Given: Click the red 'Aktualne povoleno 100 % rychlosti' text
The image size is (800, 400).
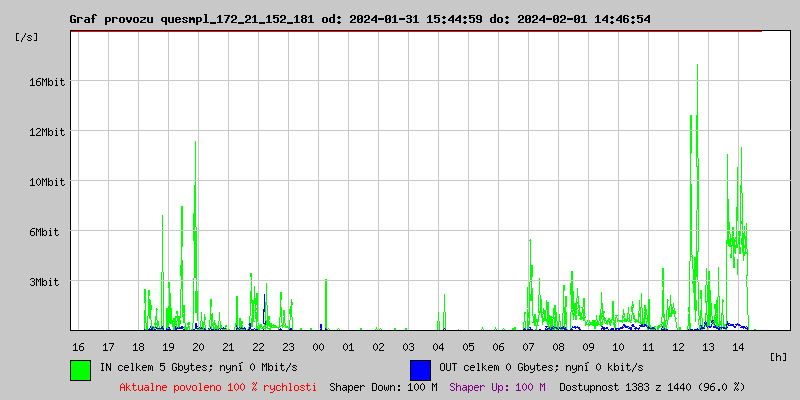Looking at the screenshot, I should [x=218, y=386].
